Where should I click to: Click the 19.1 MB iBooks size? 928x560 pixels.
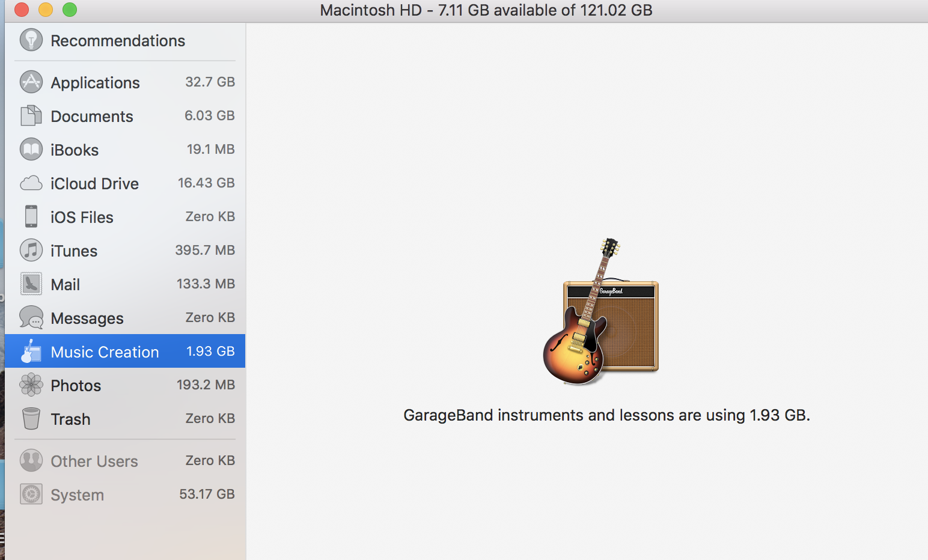coord(211,149)
